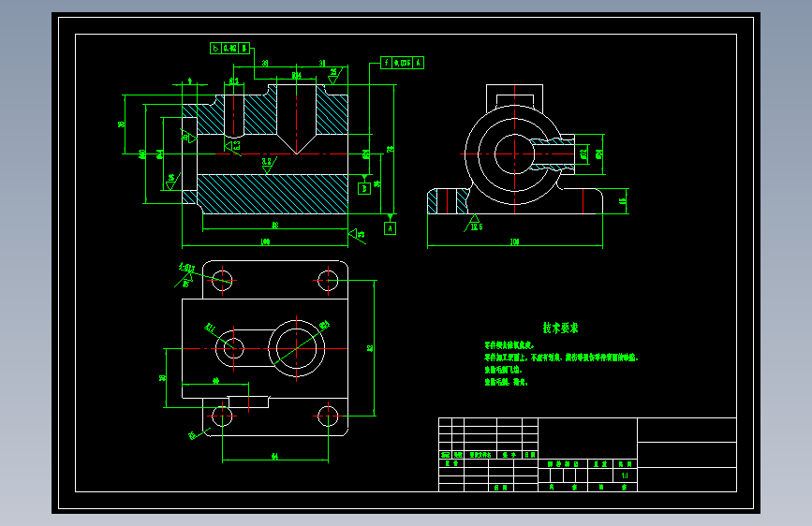Select the 31 dimension above the section view

322,63
